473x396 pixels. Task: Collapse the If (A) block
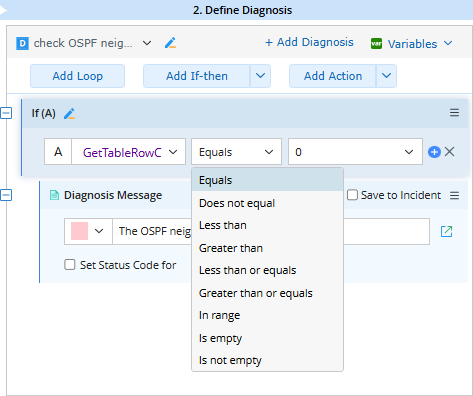point(6,113)
